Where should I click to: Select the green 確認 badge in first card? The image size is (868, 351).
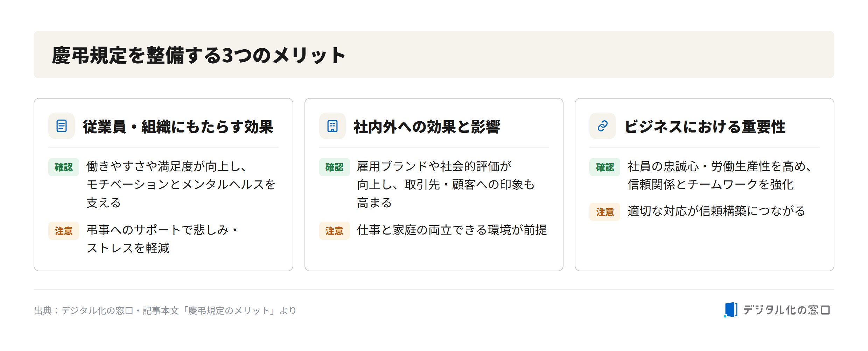click(x=64, y=167)
